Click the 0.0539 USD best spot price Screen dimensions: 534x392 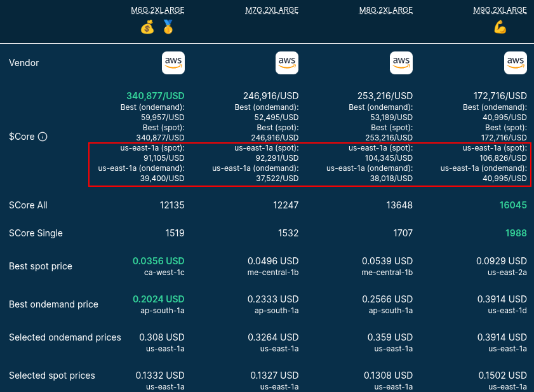click(387, 261)
